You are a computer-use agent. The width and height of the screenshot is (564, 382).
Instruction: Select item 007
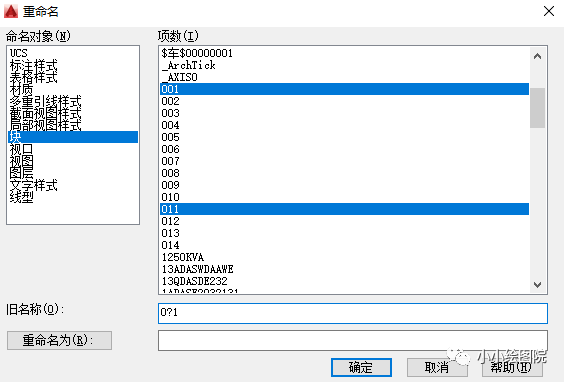344,161
